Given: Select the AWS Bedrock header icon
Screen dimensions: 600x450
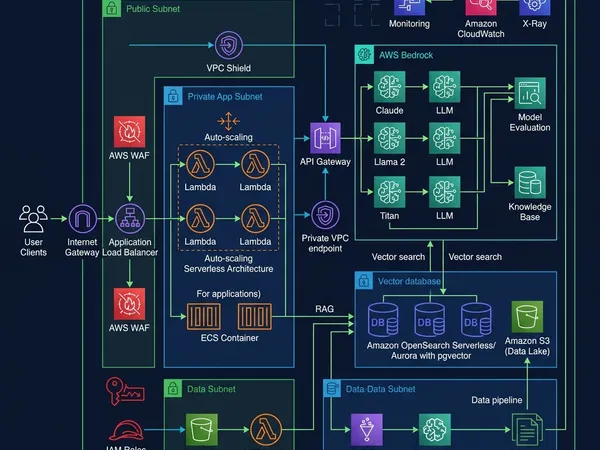Looking at the screenshot, I should (364, 55).
